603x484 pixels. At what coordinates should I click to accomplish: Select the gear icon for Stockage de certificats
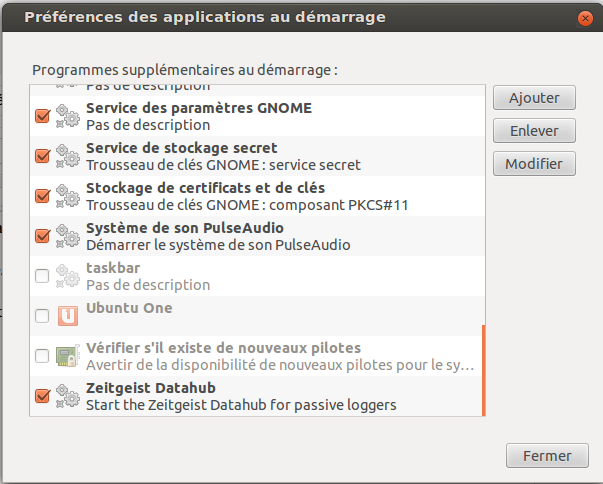(67, 196)
